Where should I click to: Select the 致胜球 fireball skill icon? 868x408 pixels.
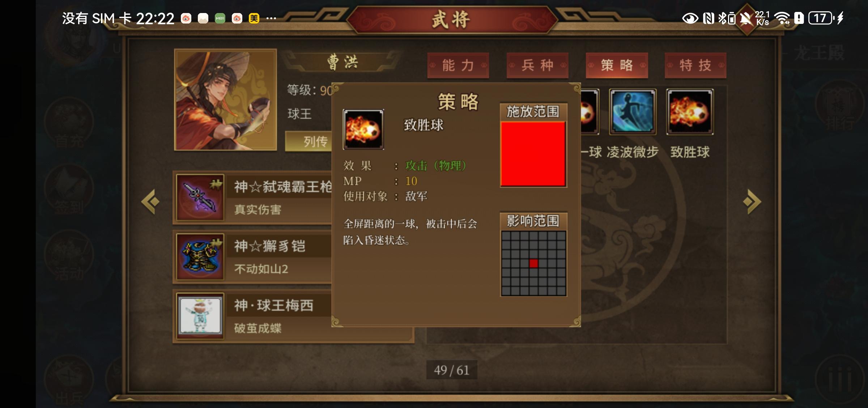coord(690,112)
